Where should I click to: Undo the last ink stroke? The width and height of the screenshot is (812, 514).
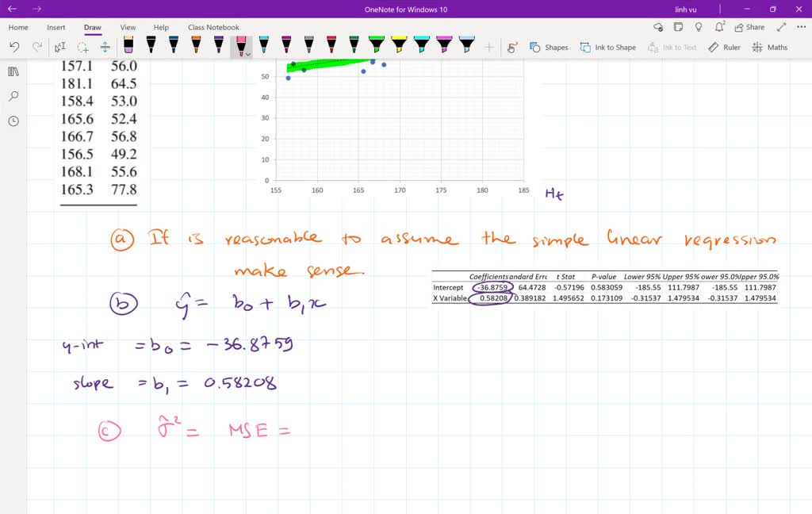click(14, 48)
